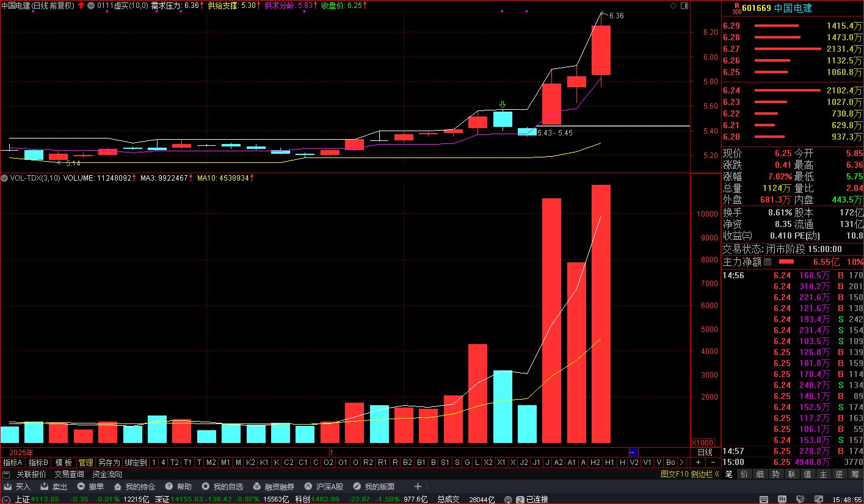Viewport: 864px width, 504px height.
Task: Click the blue marker box on the date axis
Action: [633, 452]
